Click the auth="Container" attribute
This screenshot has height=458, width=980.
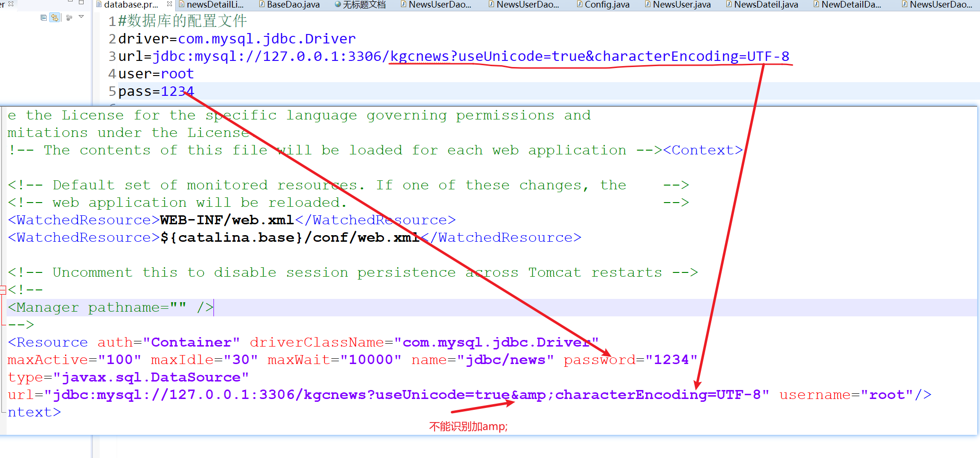(x=169, y=342)
